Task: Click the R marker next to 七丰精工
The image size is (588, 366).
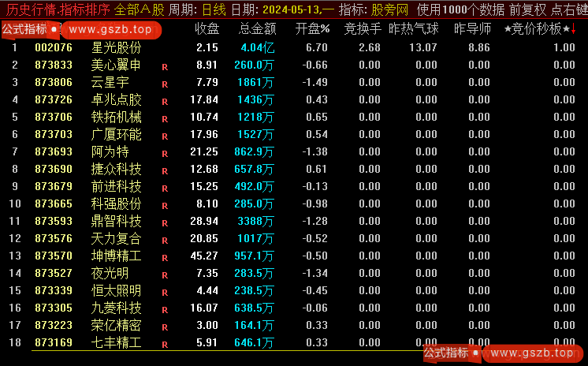Action: (x=165, y=344)
